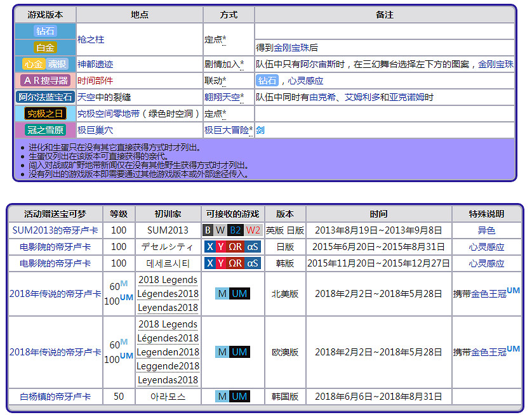Click the 可接收的游戏 column header

tap(232, 214)
